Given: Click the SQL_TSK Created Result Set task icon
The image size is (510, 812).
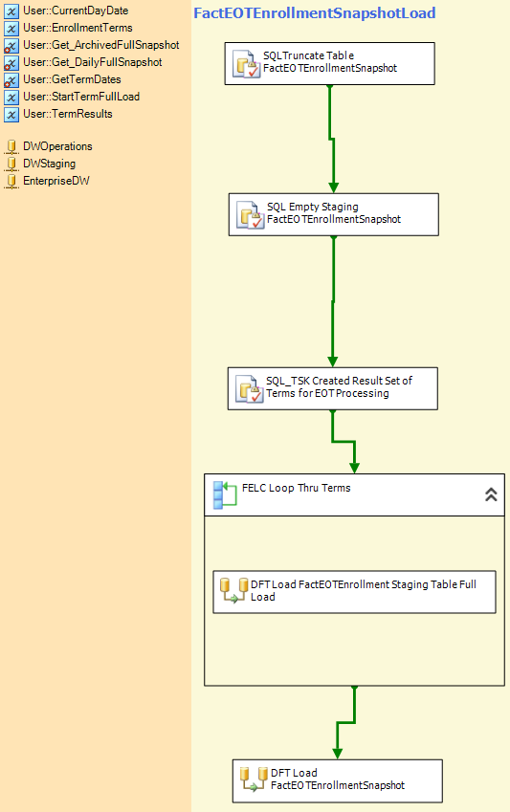Looking at the screenshot, I should (x=250, y=389).
